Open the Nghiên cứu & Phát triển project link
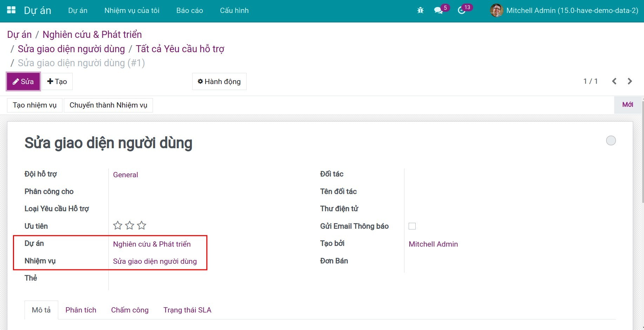644x330 pixels. [152, 244]
